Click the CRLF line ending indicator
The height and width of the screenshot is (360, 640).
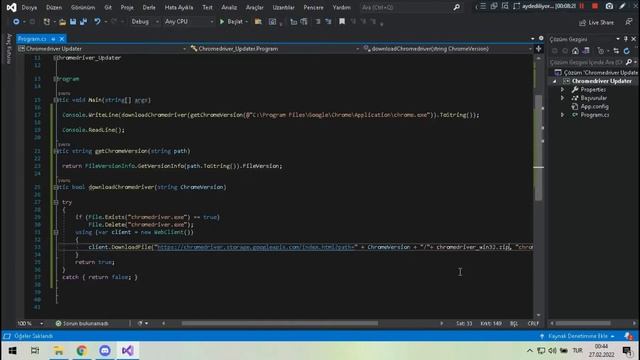point(533,323)
